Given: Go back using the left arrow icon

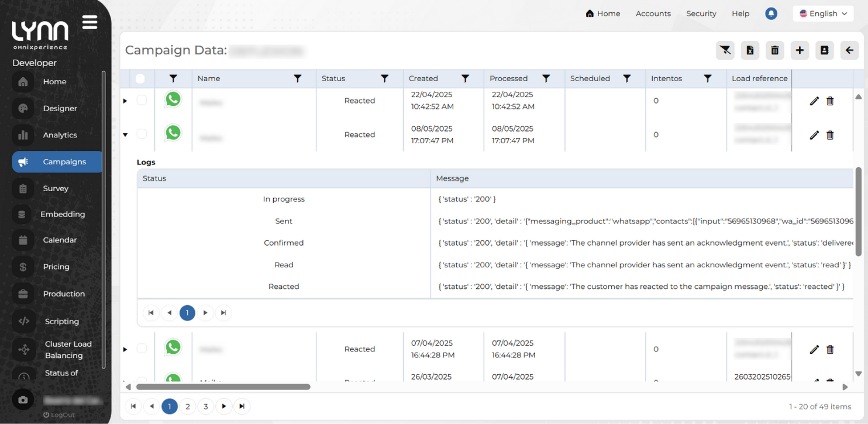Looking at the screenshot, I should (849, 50).
